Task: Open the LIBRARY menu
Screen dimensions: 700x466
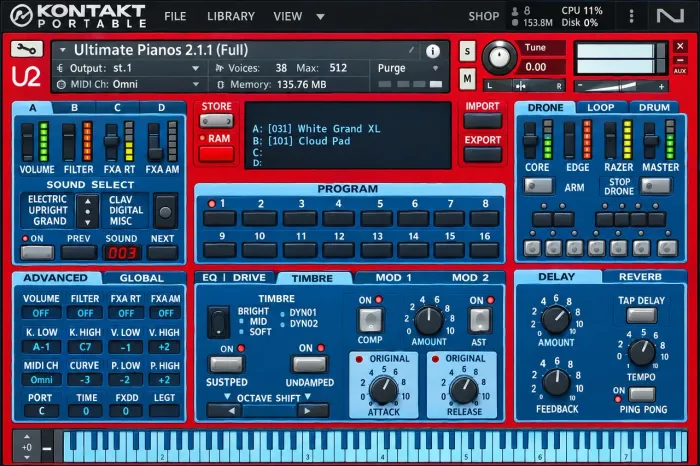Action: 231,17
